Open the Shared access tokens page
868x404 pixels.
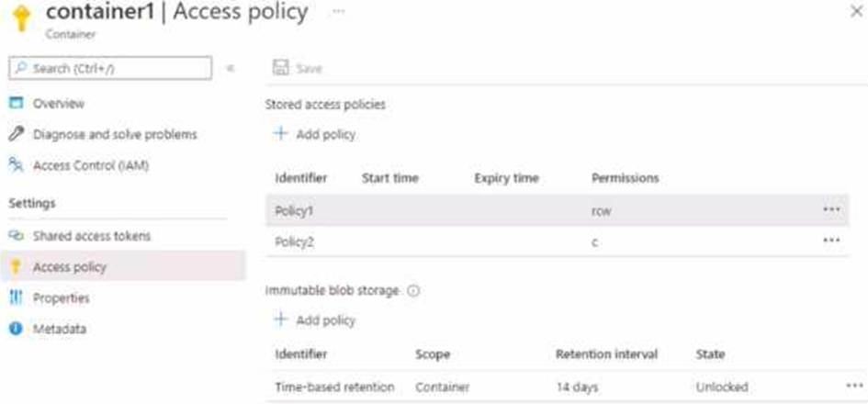(92, 236)
